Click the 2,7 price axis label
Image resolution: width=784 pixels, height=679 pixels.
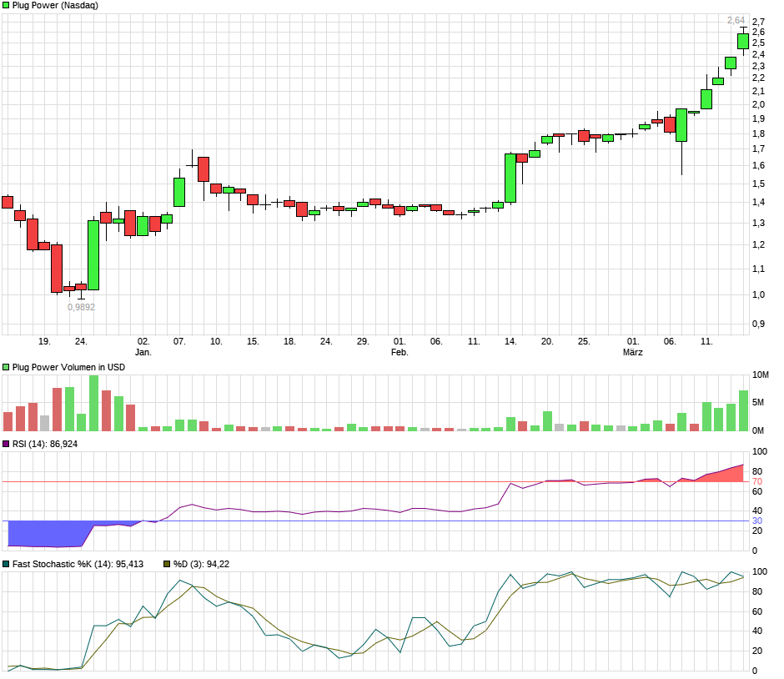[x=758, y=22]
